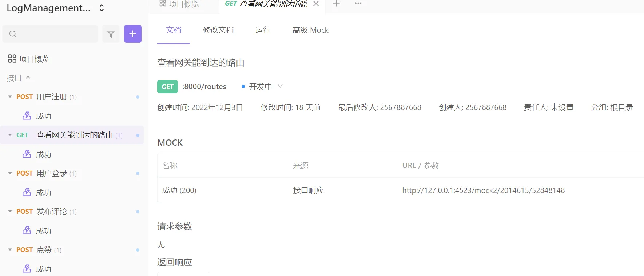Open the 开发中 status dropdown
Image resolution: width=644 pixels, height=276 pixels.
point(279,86)
